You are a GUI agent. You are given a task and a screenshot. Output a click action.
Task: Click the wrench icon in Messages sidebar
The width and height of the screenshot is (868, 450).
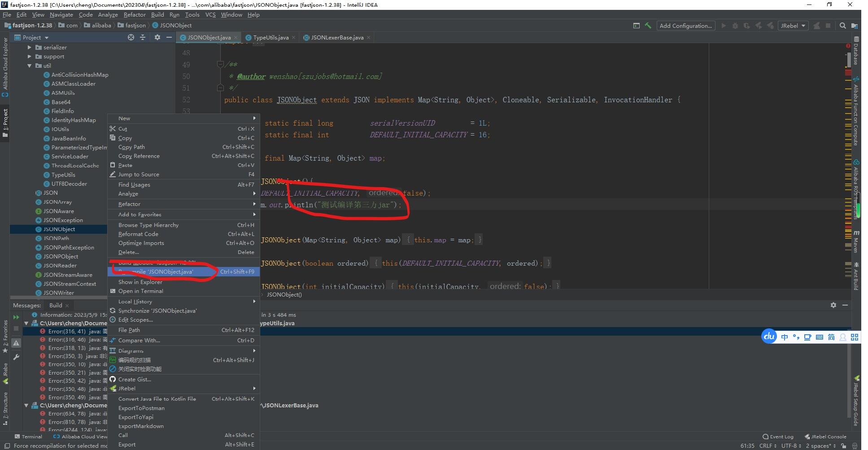click(x=16, y=357)
